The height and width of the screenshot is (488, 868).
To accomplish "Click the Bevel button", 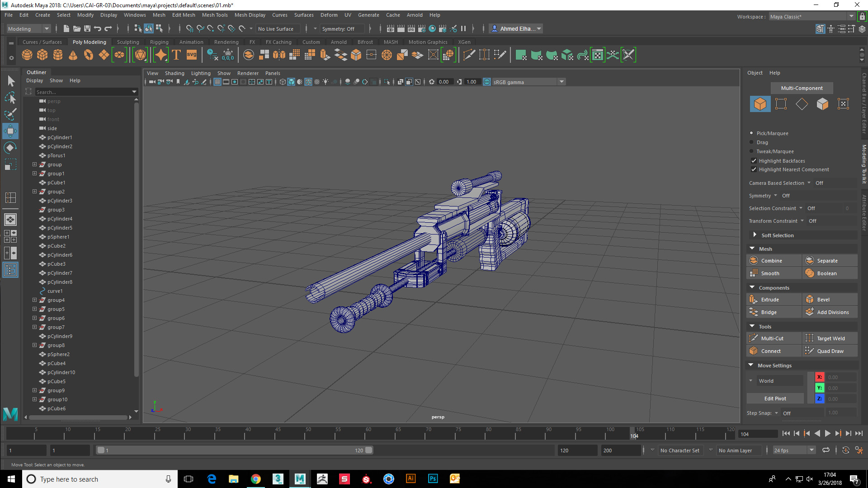I will [x=830, y=300].
